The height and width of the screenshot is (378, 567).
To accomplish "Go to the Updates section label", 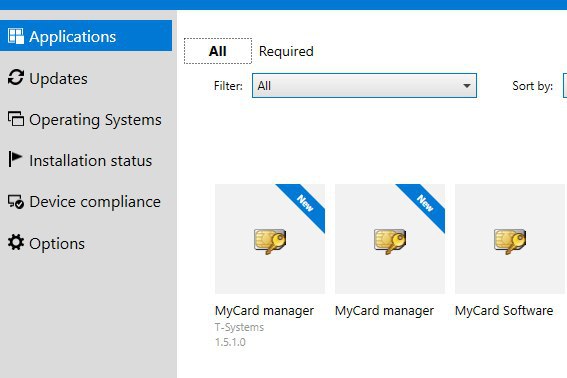I will point(58,78).
